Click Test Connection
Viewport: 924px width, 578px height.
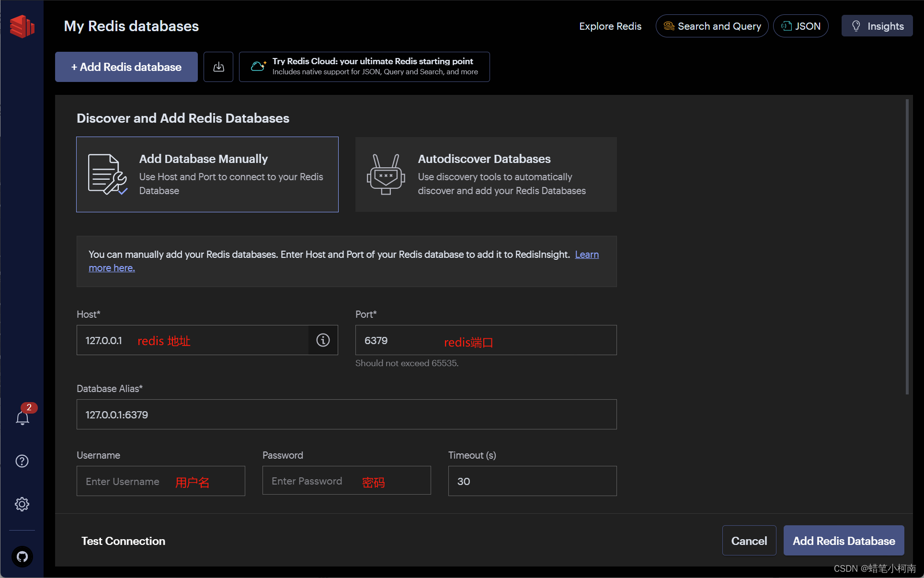coord(123,541)
